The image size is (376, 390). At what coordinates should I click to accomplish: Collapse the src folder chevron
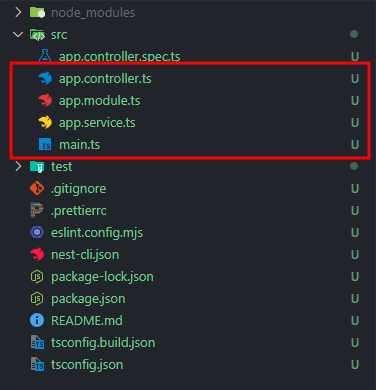[x=18, y=34]
